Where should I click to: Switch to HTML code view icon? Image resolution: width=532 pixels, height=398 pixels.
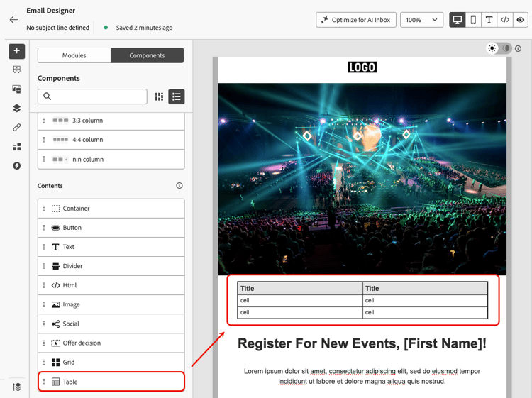coord(505,20)
